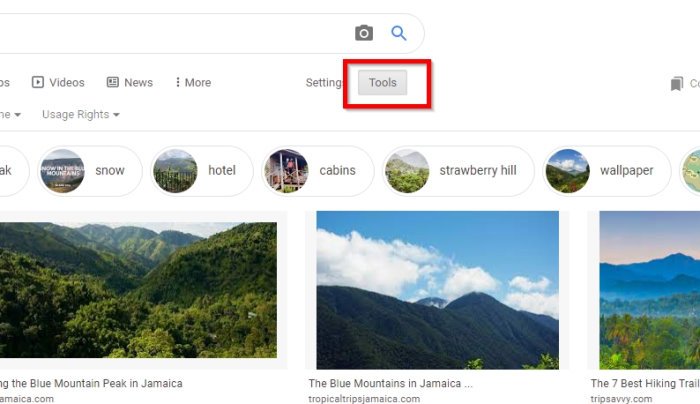Image resolution: width=700 pixels, height=404 pixels.
Task: Expand the Usage Rights dropdown
Action: (81, 115)
